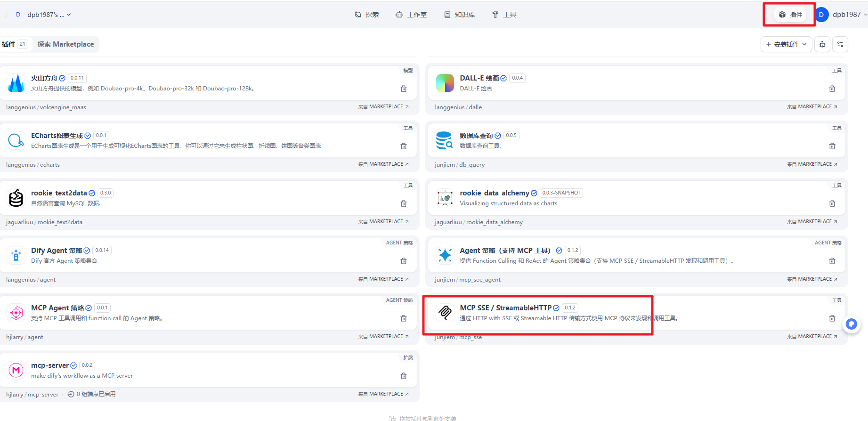Click the 插件 button in header
This screenshot has width=868, height=421.
[x=790, y=15]
